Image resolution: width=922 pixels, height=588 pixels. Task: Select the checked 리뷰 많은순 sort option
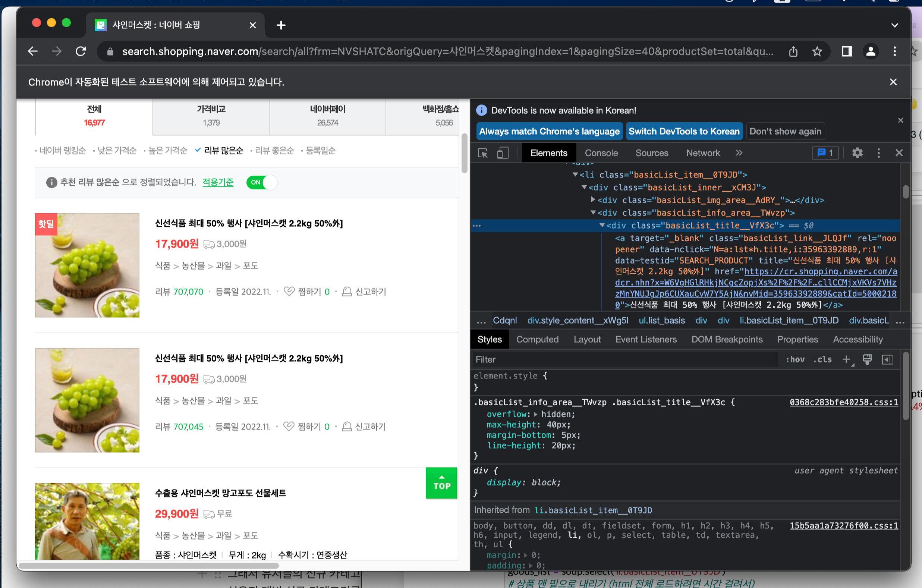click(x=224, y=150)
